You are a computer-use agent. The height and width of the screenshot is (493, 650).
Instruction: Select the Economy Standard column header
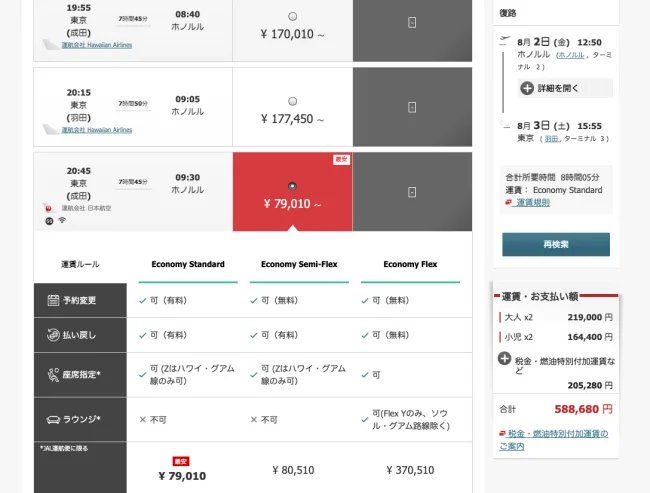(x=188, y=264)
